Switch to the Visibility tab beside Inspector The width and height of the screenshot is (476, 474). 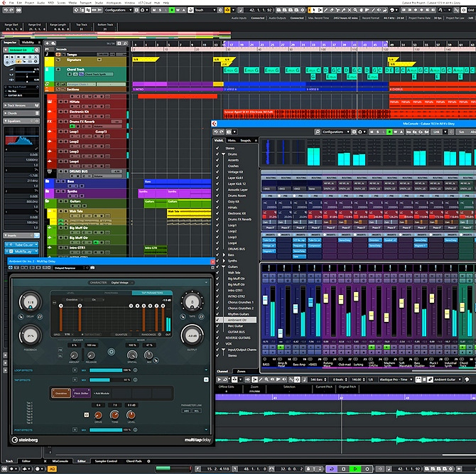28,42
